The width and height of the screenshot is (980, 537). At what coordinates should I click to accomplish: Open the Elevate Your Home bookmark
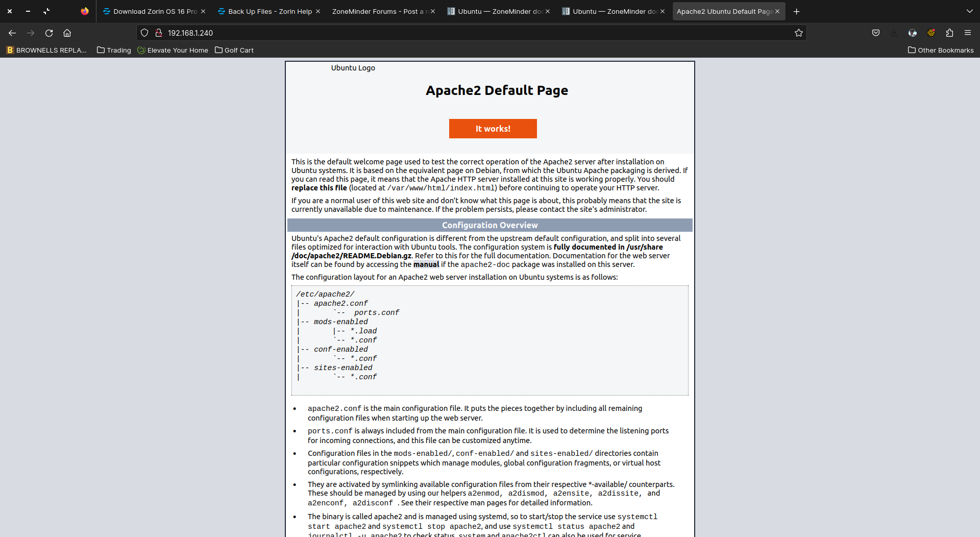click(x=173, y=50)
